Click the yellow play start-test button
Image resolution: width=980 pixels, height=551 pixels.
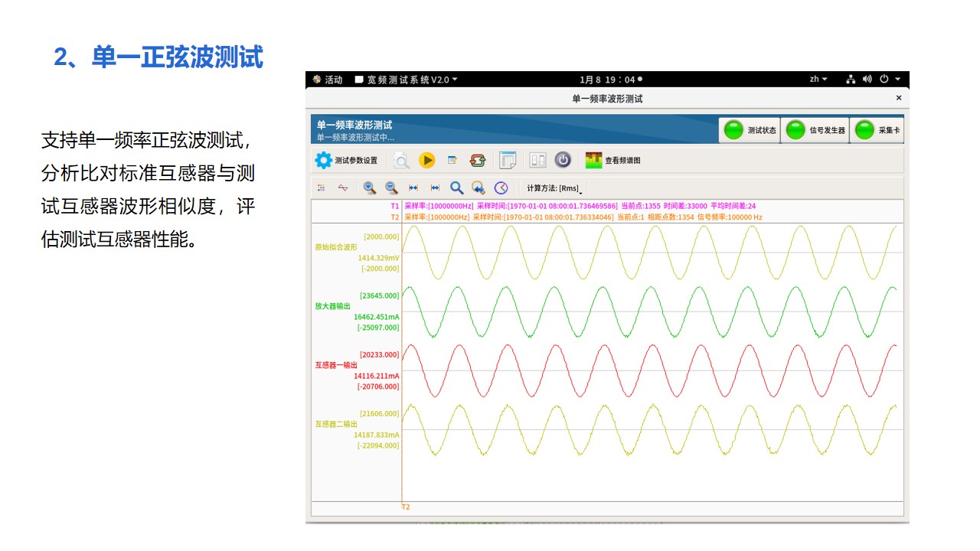coord(427,160)
